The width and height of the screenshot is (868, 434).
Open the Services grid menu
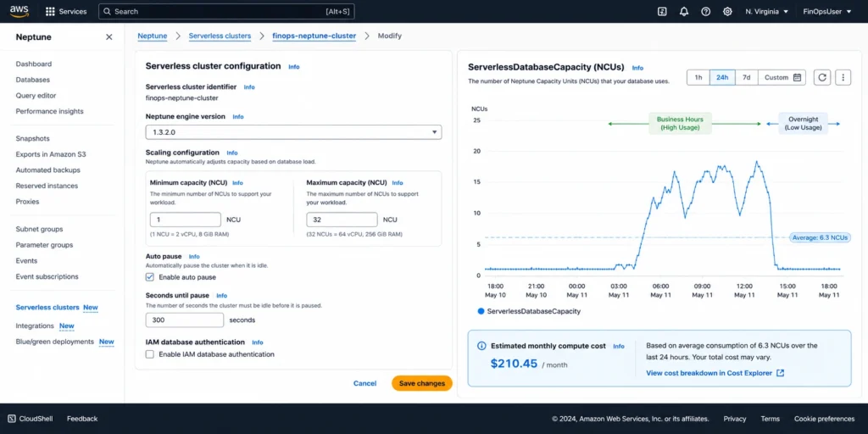(x=66, y=12)
